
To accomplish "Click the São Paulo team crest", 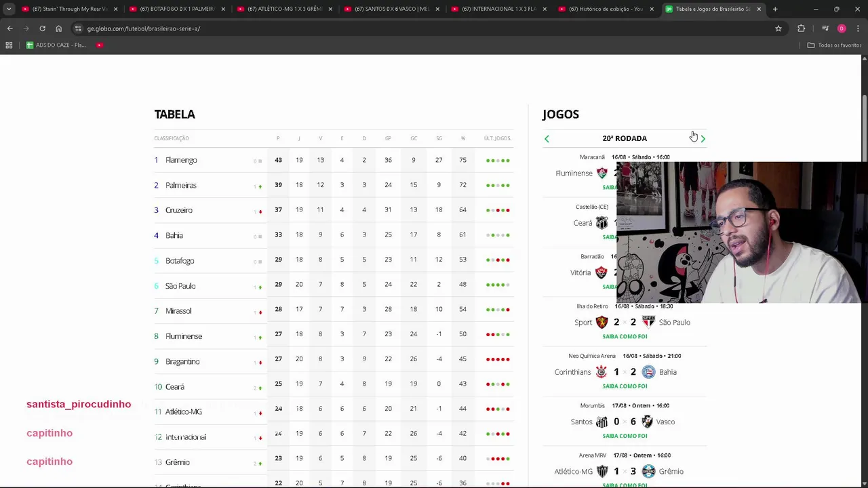I will click(x=648, y=322).
